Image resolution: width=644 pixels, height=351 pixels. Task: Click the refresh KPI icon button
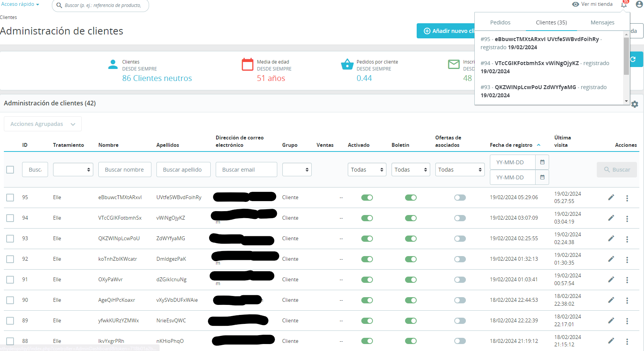click(634, 59)
